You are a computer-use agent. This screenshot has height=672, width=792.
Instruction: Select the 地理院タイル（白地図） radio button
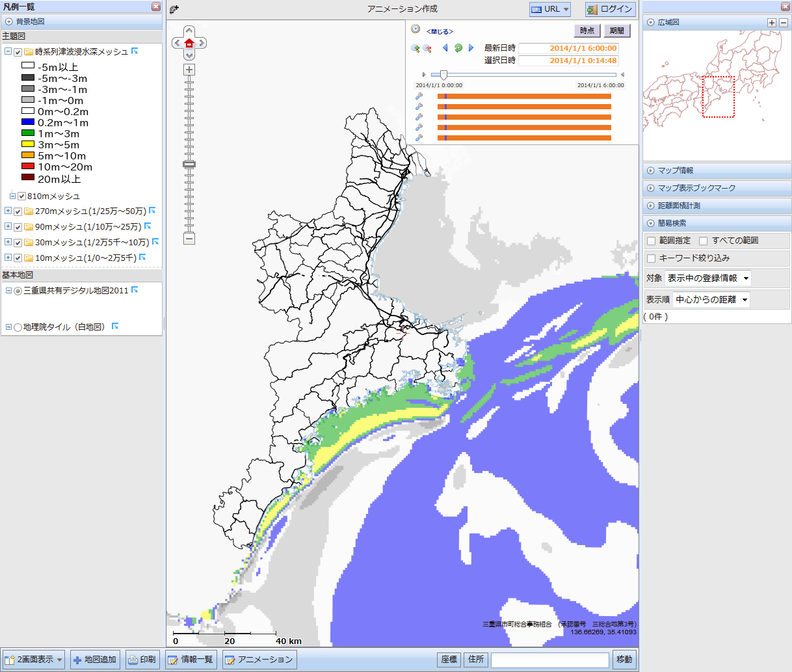point(18,327)
